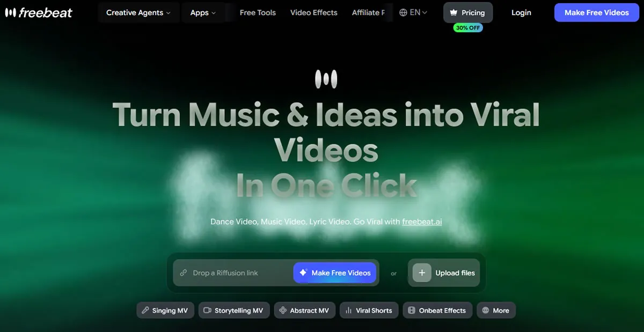Click the sparkle icon on Make Free Videos

pyautogui.click(x=303, y=272)
